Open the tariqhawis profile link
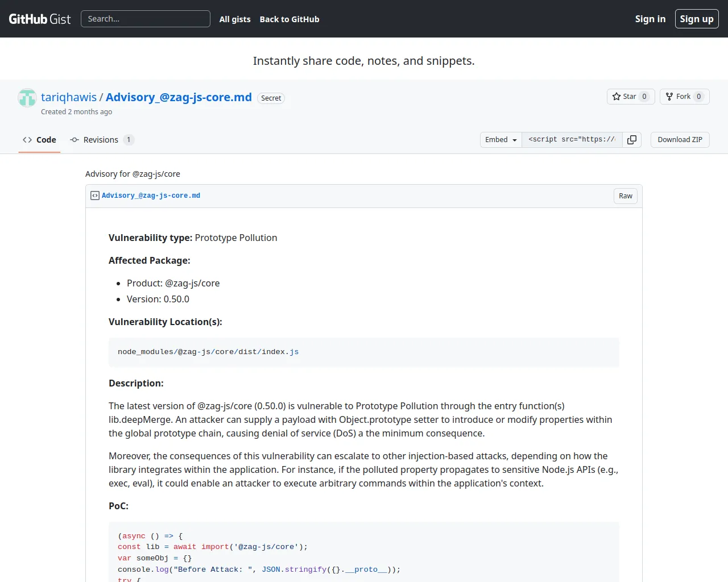728x582 pixels. (x=69, y=97)
